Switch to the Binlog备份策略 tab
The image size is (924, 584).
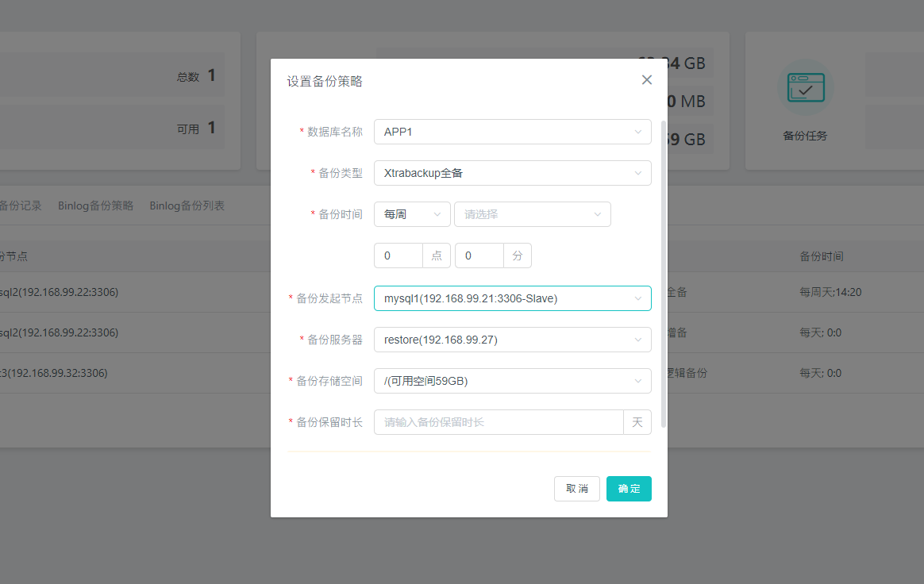95,206
